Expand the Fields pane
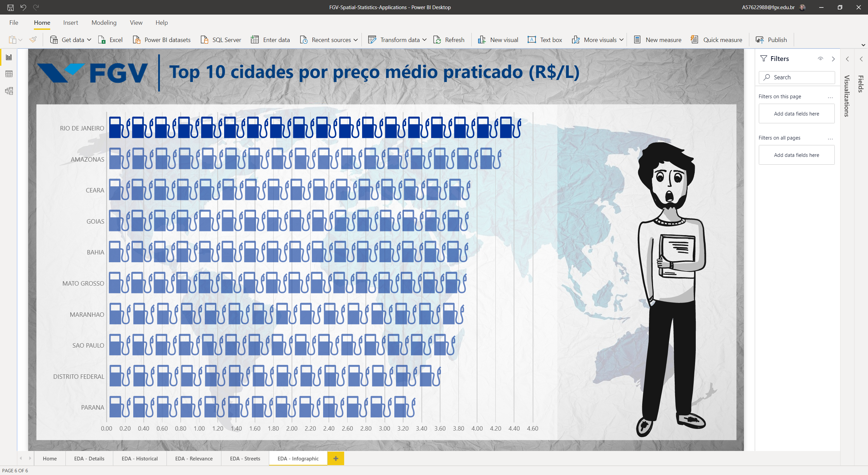 (861, 59)
